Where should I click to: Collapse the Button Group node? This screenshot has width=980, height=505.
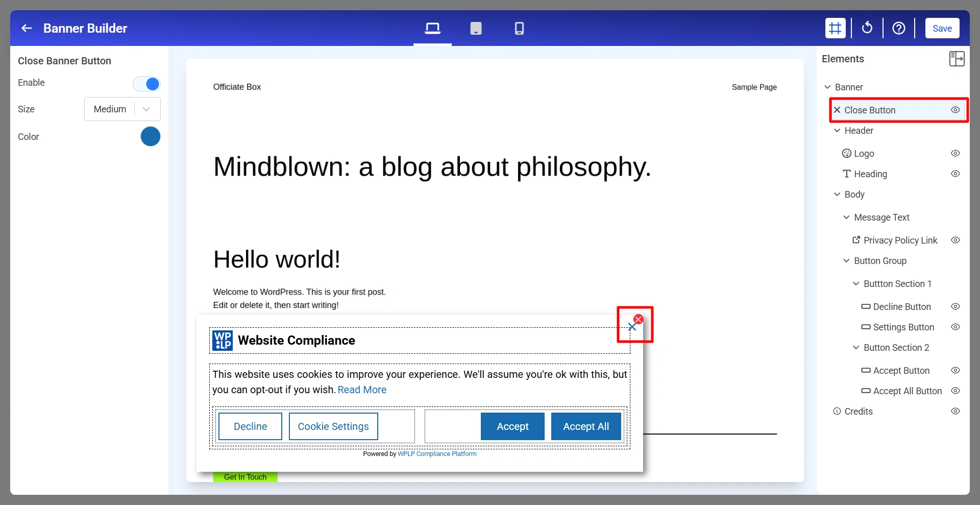(x=846, y=261)
